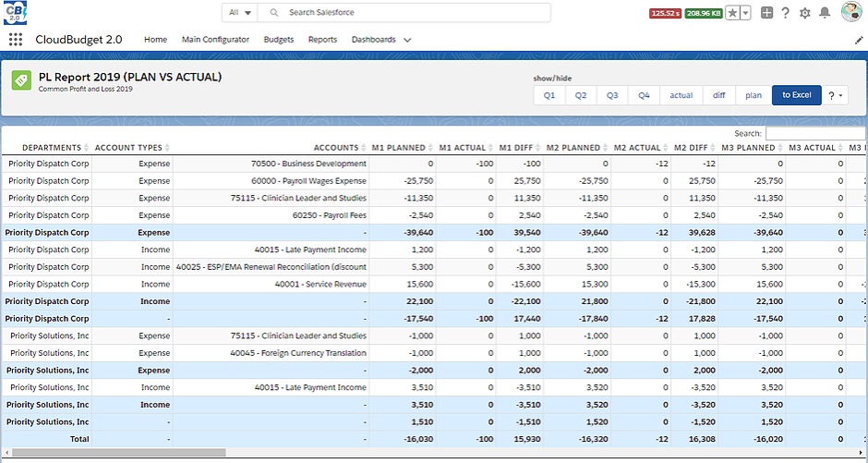Open the setup gear icon
Screen dimensions: 868x463
(x=804, y=13)
